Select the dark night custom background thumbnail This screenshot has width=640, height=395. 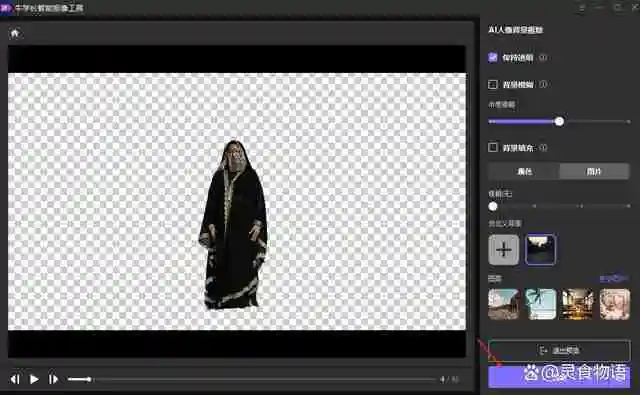[x=540, y=249]
